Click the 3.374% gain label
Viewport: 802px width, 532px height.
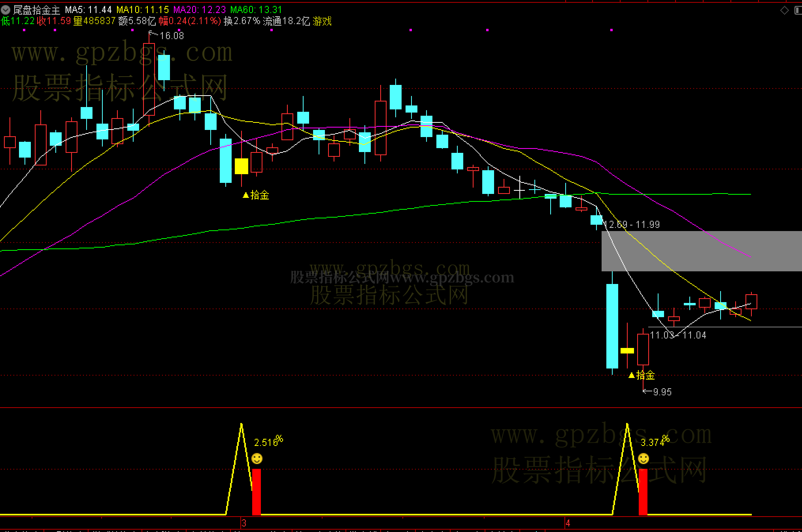655,441
